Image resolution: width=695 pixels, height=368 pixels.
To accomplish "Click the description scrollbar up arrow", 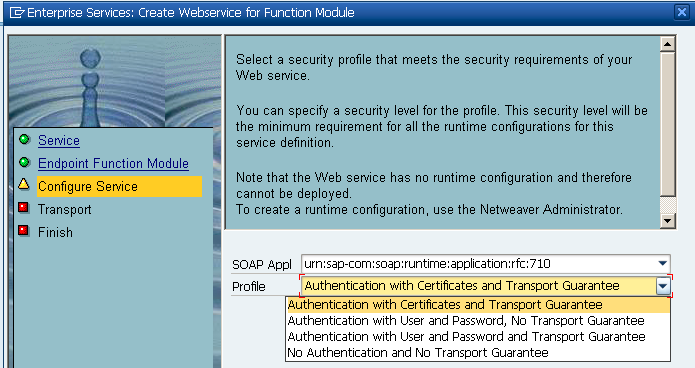I will tap(668, 44).
